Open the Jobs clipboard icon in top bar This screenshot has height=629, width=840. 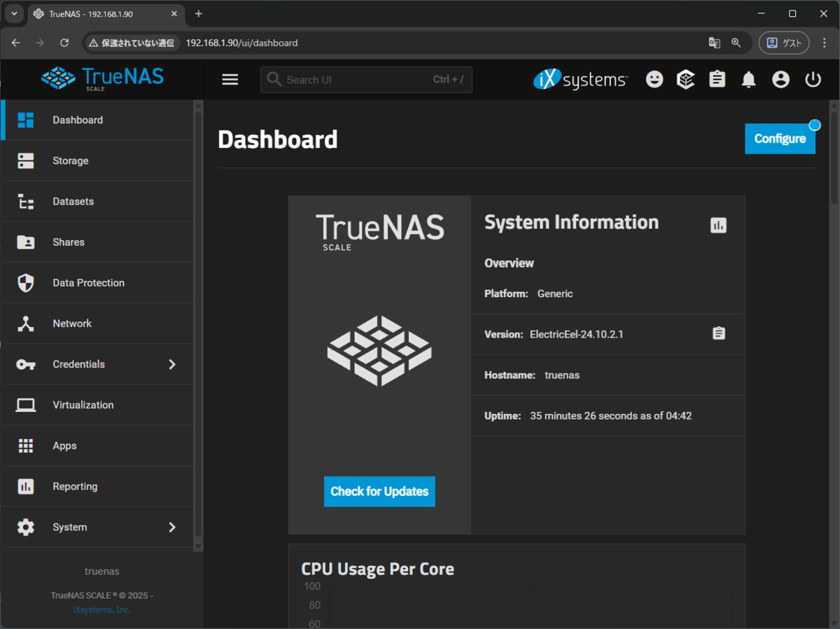(717, 80)
